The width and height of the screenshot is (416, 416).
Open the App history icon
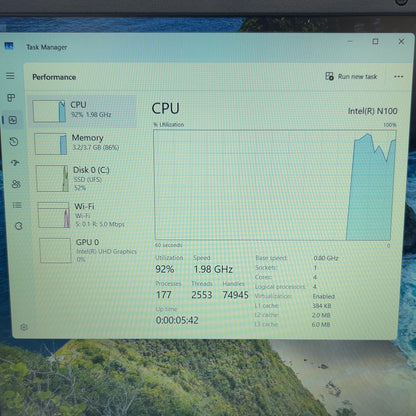[x=14, y=142]
